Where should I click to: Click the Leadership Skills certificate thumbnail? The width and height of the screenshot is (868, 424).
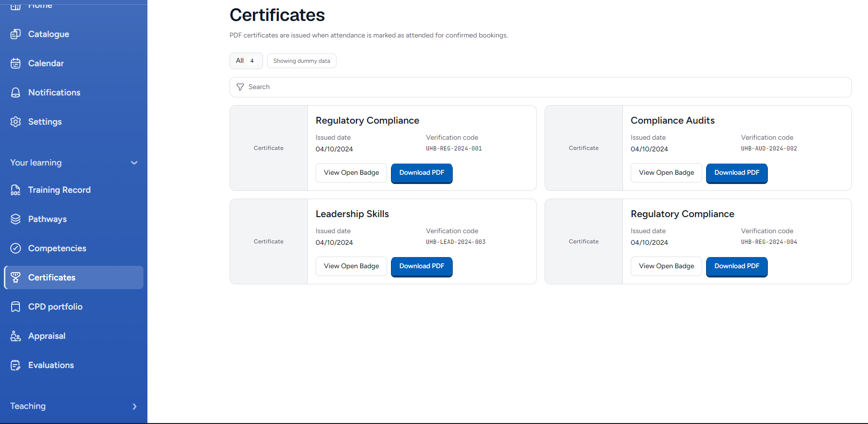pos(268,241)
